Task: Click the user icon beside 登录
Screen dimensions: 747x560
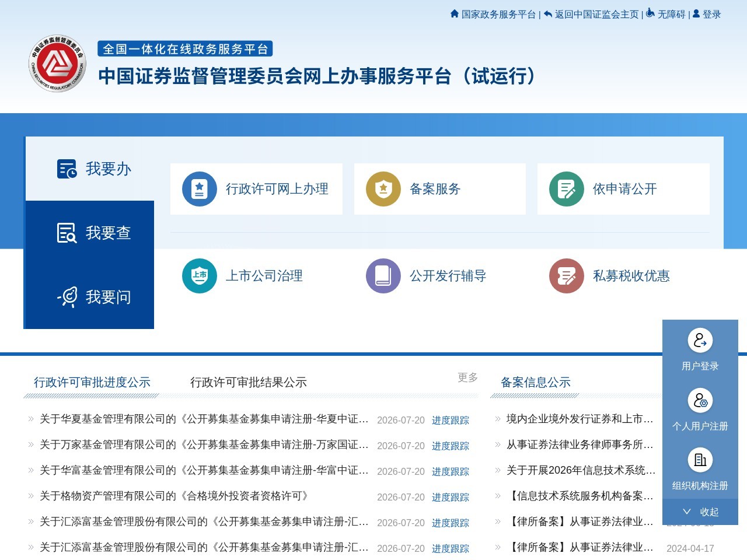Action: [696, 13]
